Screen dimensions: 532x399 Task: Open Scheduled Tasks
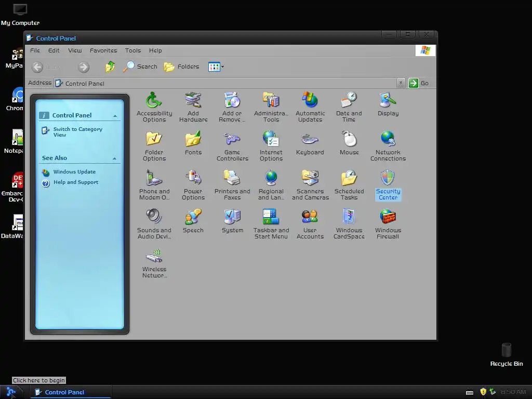click(349, 184)
